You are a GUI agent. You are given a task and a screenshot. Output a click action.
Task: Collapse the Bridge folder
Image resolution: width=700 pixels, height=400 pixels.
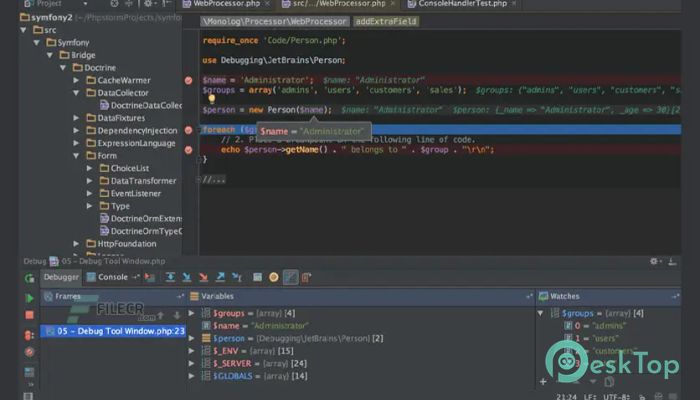pyautogui.click(x=50, y=55)
